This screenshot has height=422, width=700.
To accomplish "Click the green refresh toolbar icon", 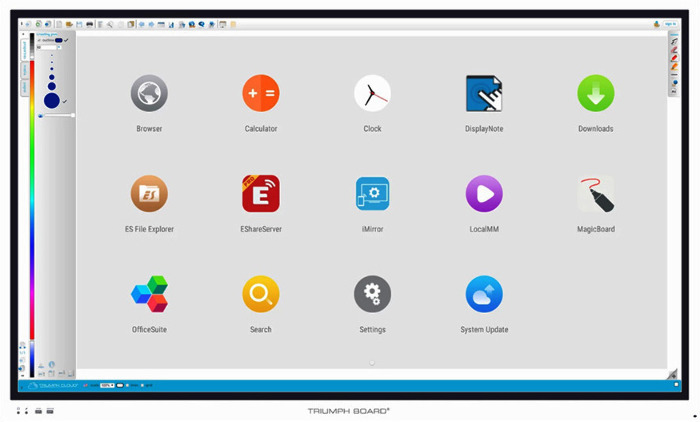I will point(38,24).
